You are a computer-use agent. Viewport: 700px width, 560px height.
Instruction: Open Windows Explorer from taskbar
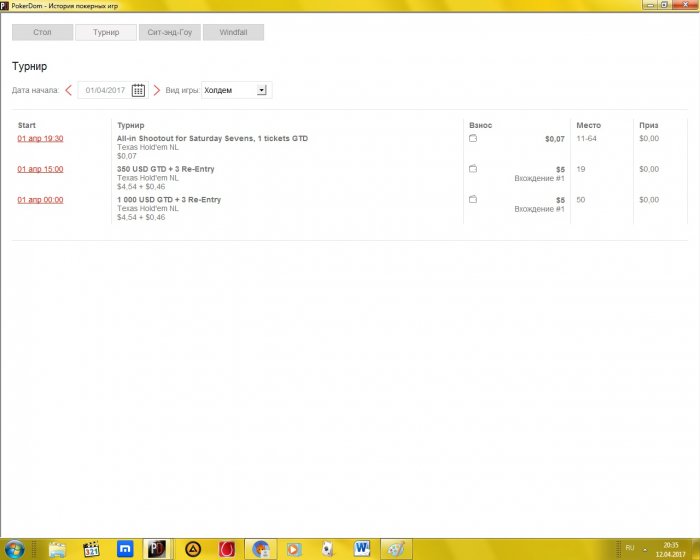tap(58, 549)
